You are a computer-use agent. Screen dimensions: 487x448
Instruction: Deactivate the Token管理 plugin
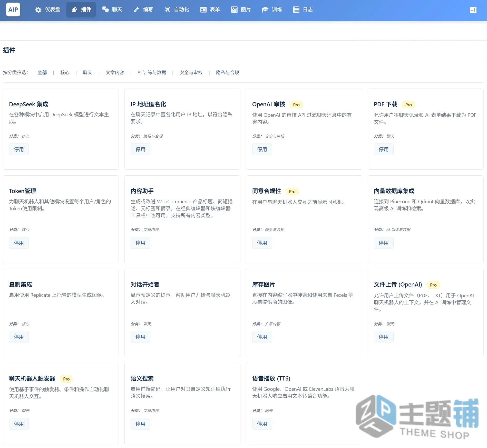point(19,243)
